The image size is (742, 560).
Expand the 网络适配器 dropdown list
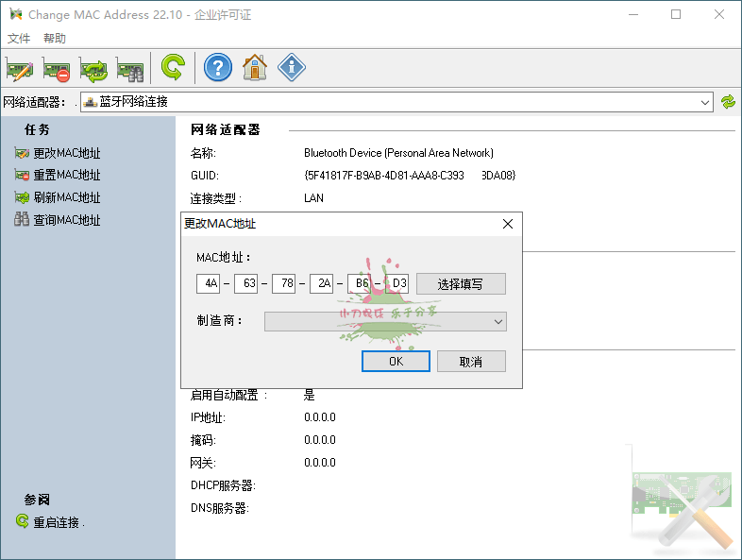(x=705, y=102)
